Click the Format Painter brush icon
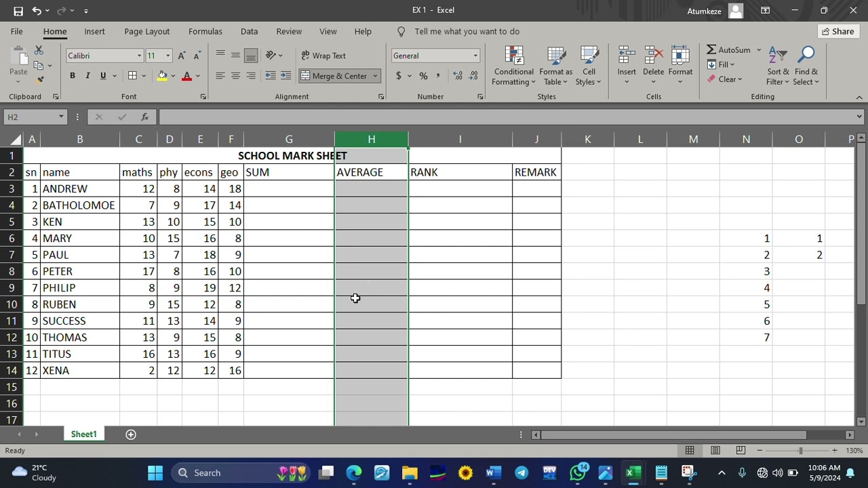 (x=40, y=79)
